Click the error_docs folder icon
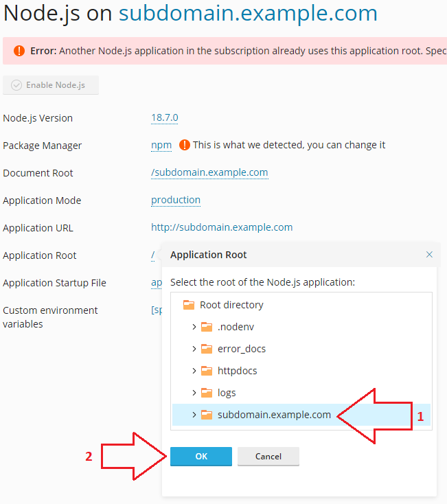Viewport: 447px width, 504px height. pos(206,349)
